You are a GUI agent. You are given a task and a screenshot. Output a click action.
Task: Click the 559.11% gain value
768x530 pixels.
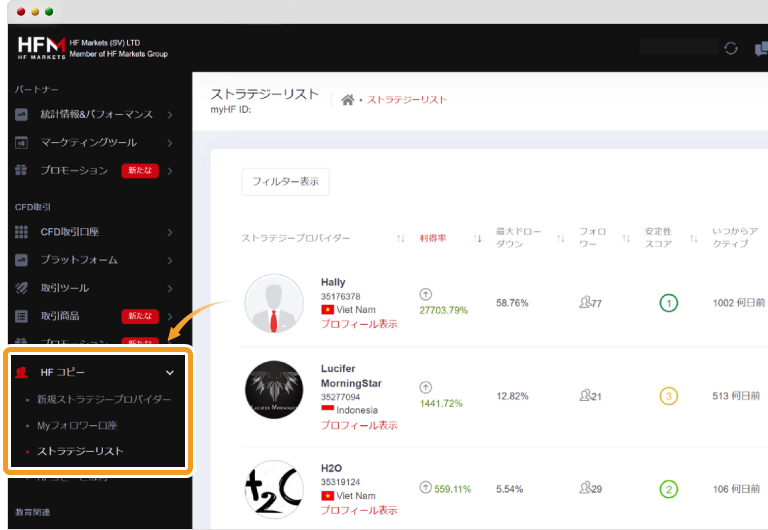pos(452,489)
